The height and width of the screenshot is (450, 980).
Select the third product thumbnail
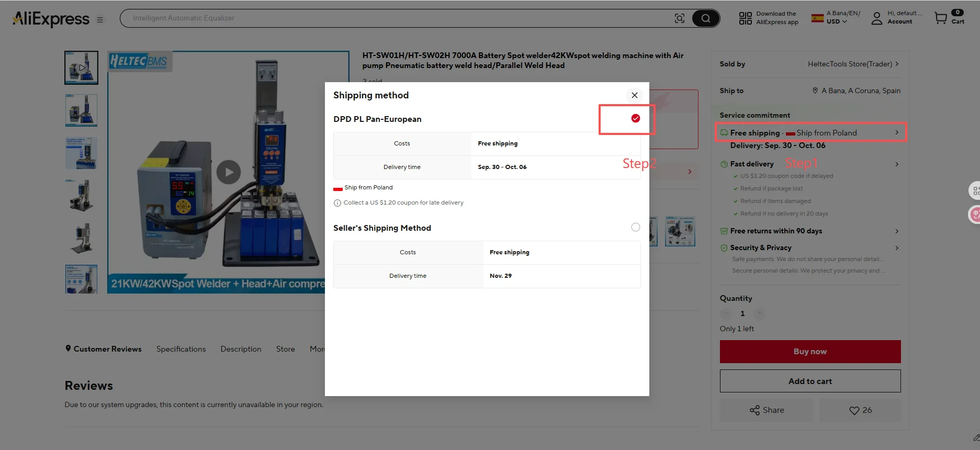(81, 153)
